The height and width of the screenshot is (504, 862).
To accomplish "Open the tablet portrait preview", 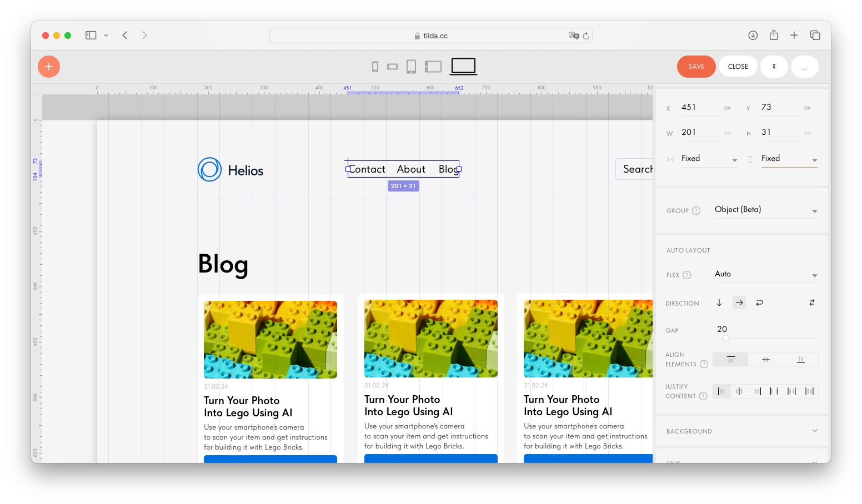I will 412,66.
